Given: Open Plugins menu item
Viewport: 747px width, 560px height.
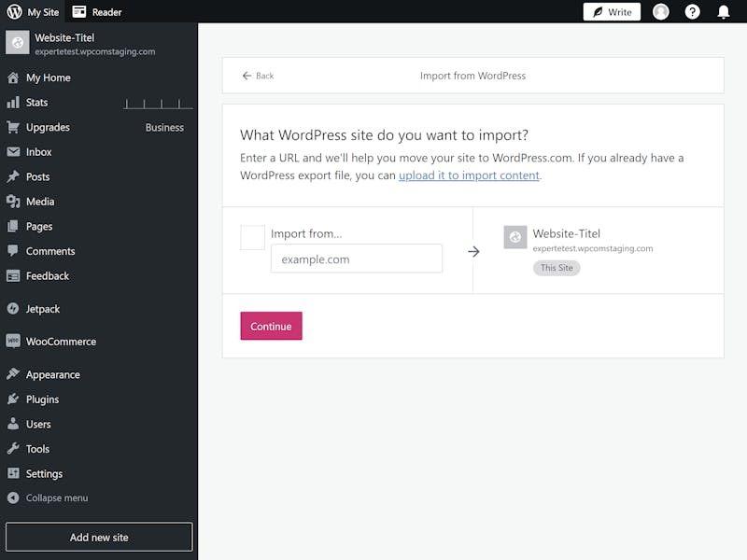Looking at the screenshot, I should pyautogui.click(x=42, y=399).
